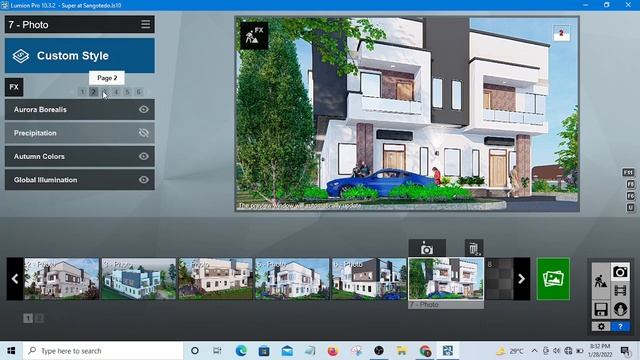Select the 4 - Photo thumbnail
Viewport: 640px width, 360px height.
click(216, 279)
